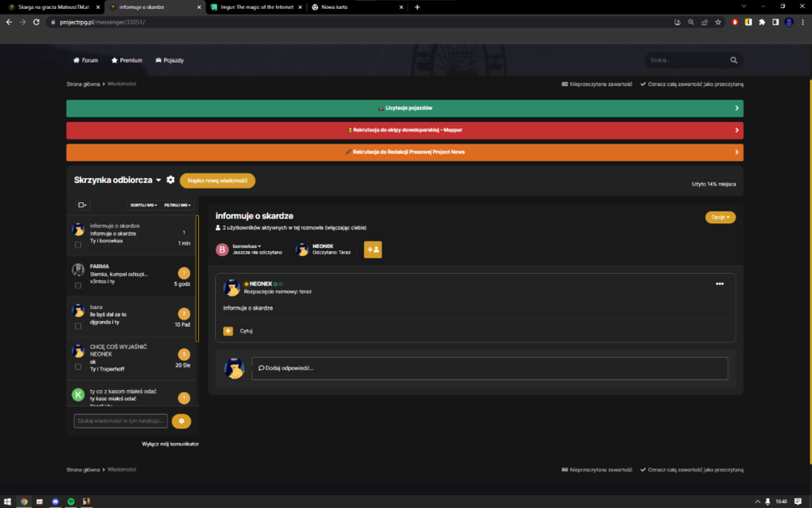The height and width of the screenshot is (508, 812).
Task: Click the 'Dodaj odpowiedź' reply field
Action: (x=490, y=368)
